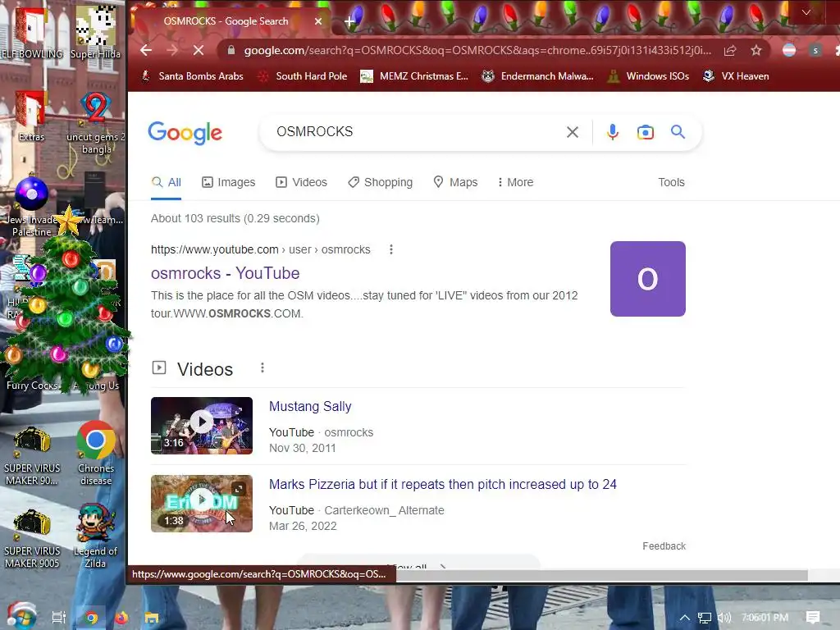840x630 pixels.
Task: Open the search Tools option
Action: pos(671,182)
